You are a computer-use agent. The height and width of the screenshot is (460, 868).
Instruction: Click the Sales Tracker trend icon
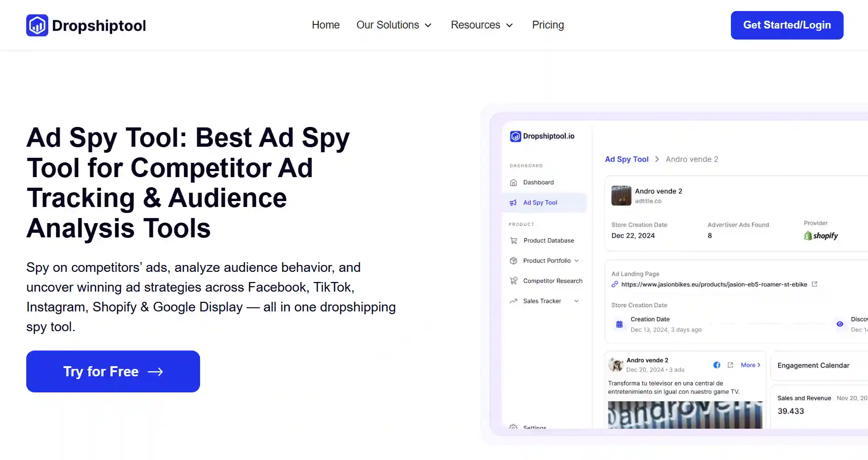513,301
